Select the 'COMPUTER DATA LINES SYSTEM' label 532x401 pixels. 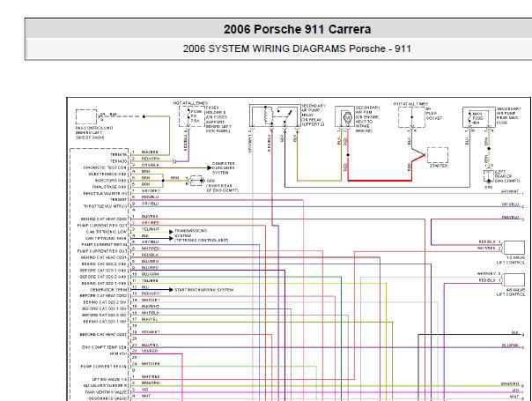[223, 168]
